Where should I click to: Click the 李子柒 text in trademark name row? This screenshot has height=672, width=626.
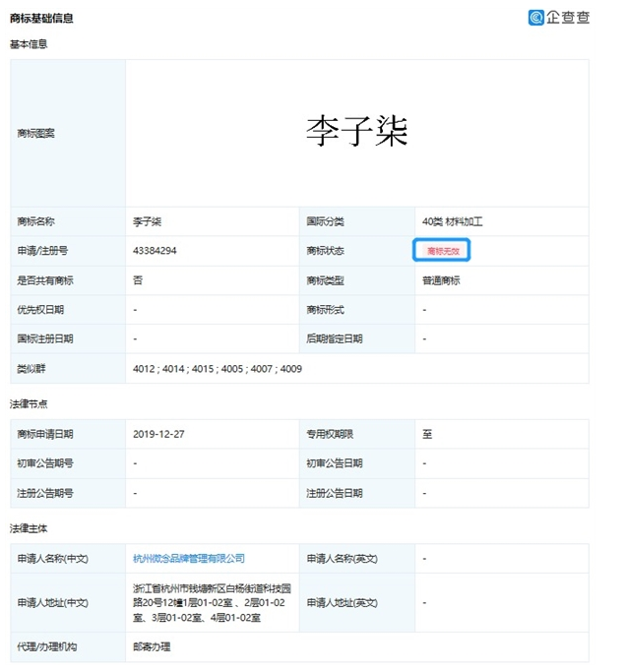point(147,221)
